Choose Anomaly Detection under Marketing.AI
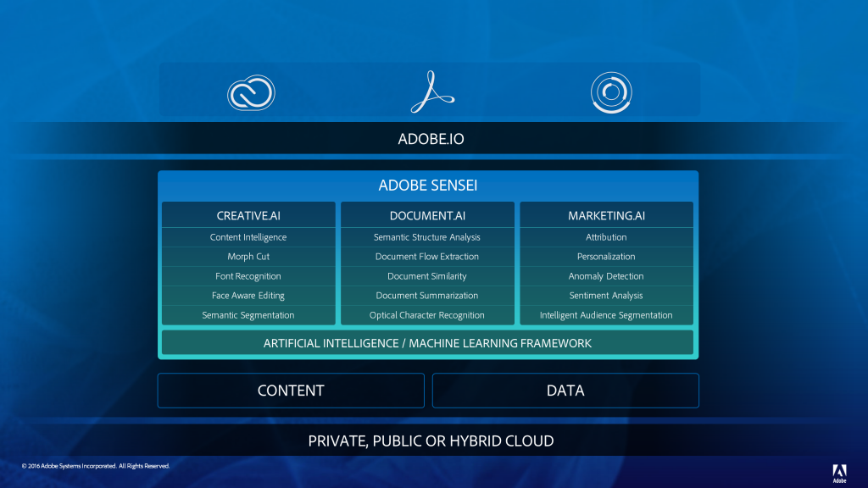The image size is (868, 488). (606, 276)
